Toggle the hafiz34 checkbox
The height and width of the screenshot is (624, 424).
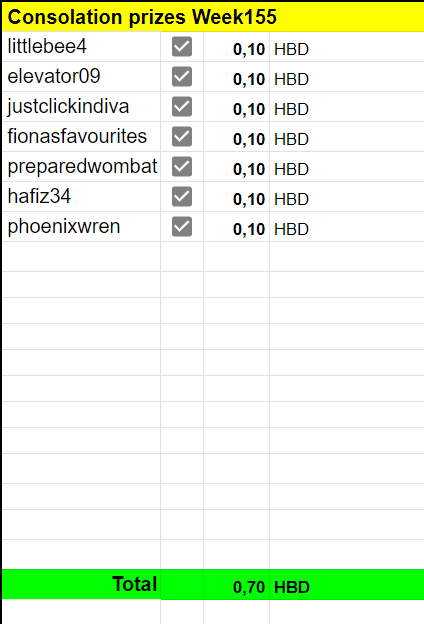182,197
